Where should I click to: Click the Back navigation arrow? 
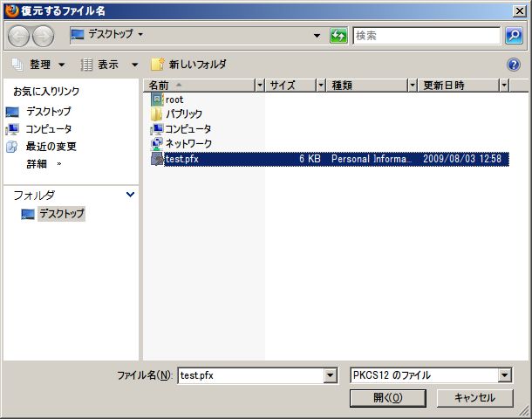[18, 36]
